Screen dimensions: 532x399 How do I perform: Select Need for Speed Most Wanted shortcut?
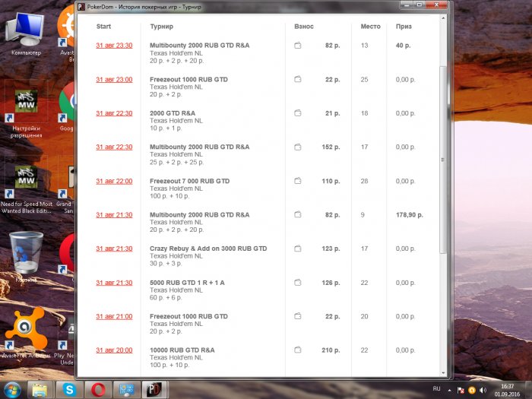(26, 189)
